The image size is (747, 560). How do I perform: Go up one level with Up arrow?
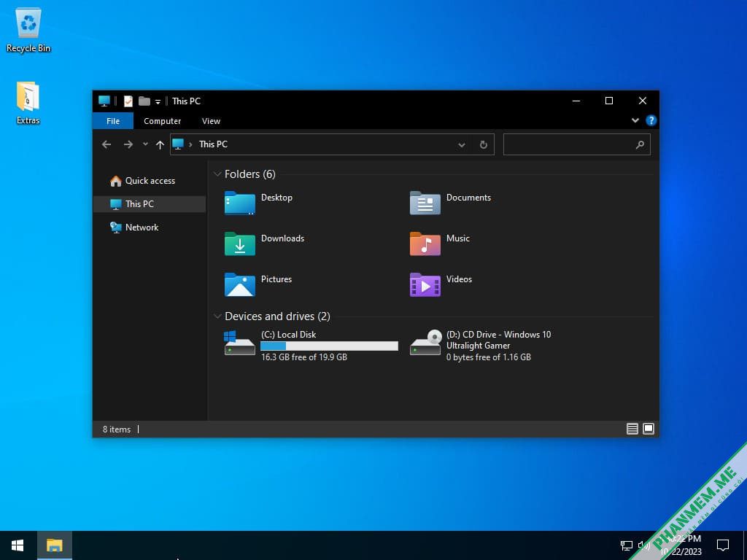160,144
